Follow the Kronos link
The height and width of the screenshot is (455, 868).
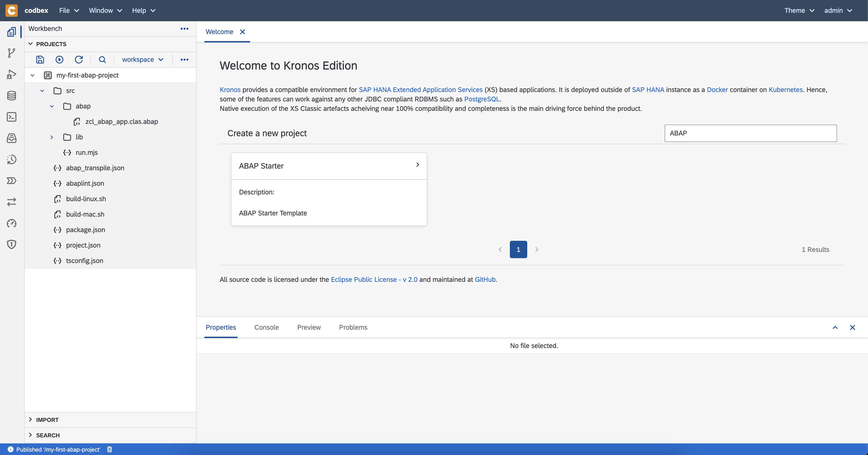click(x=230, y=90)
